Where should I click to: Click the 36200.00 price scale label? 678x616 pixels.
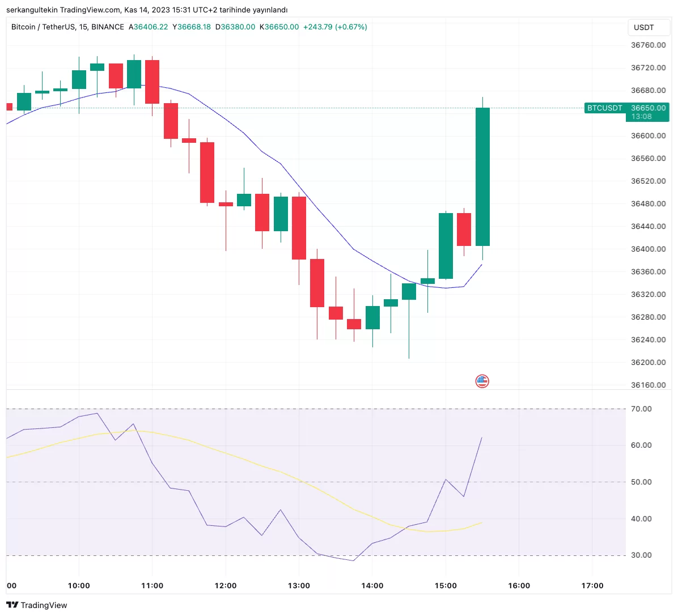click(x=648, y=362)
